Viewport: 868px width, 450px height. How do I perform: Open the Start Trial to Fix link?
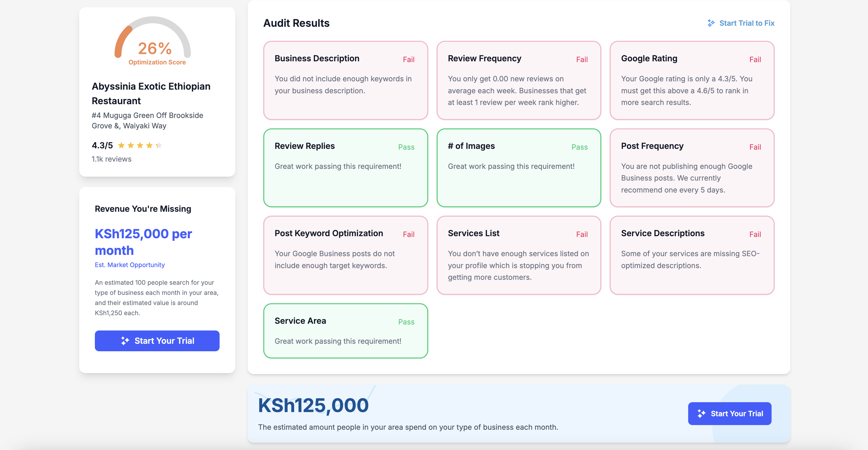[746, 23]
